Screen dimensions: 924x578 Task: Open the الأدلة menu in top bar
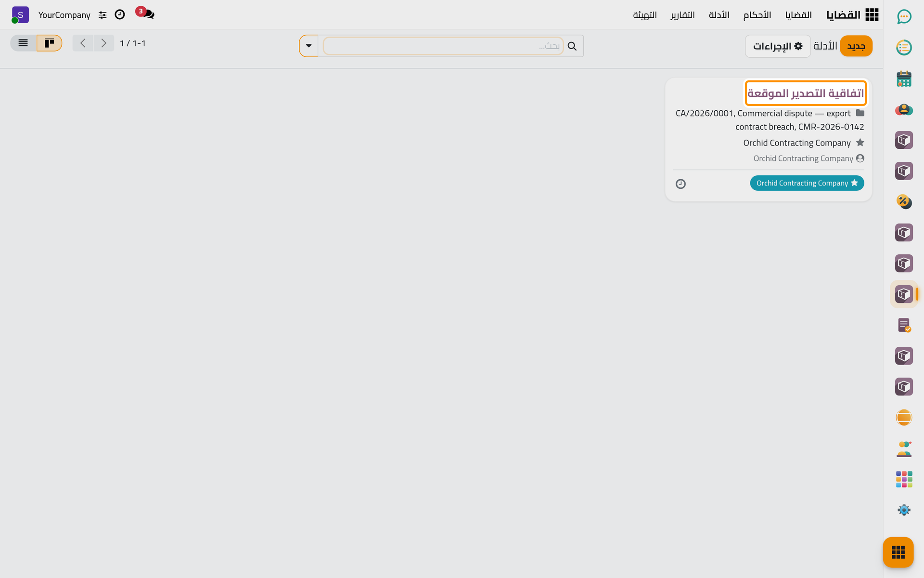(x=719, y=15)
